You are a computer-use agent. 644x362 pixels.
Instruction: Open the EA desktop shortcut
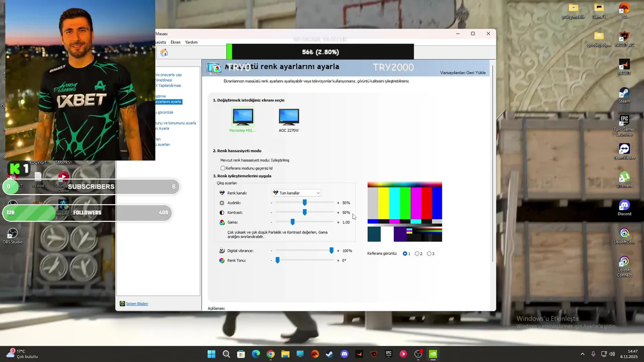(x=624, y=11)
